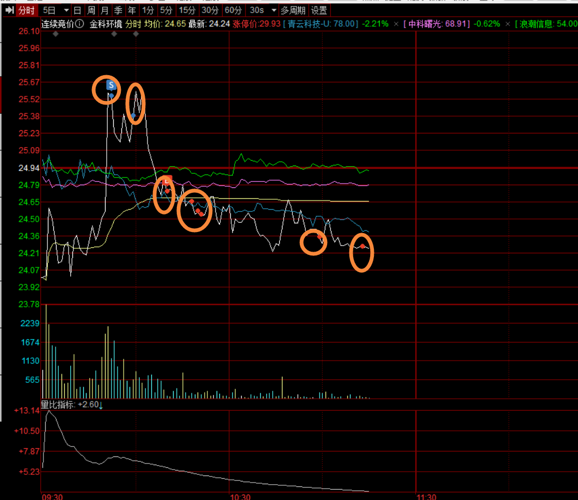Select the 分时 intraday tab
Screen dimensions: 578x500
(x=27, y=11)
